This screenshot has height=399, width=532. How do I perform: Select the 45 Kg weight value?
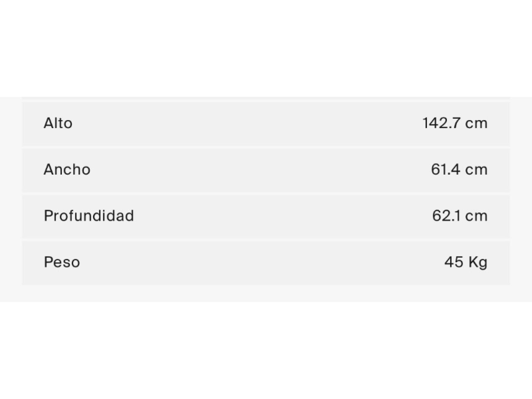click(x=466, y=262)
